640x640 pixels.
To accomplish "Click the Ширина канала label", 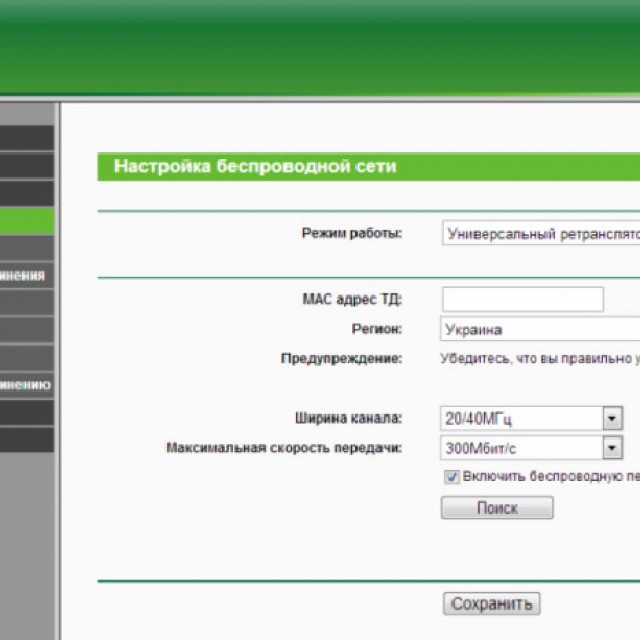I will point(349,418).
